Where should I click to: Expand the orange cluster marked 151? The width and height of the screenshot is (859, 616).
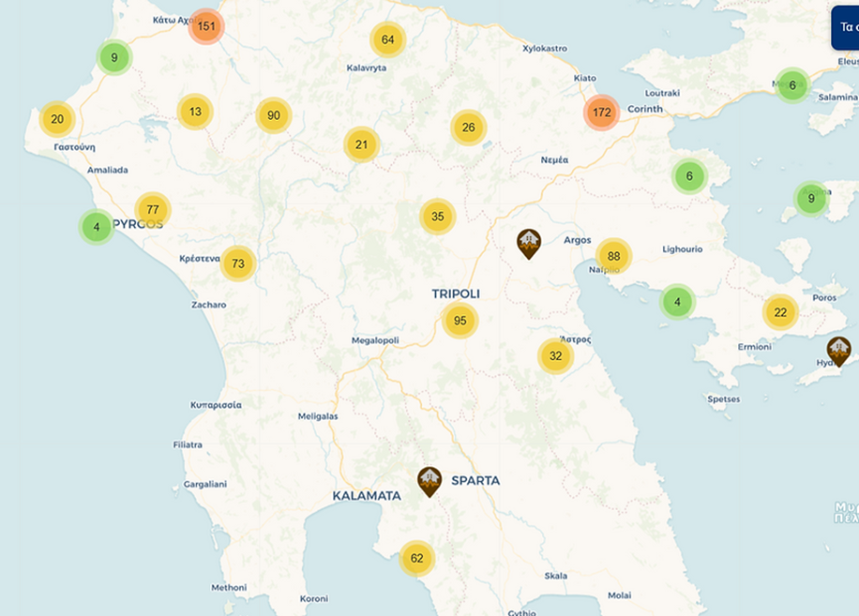pyautogui.click(x=206, y=26)
